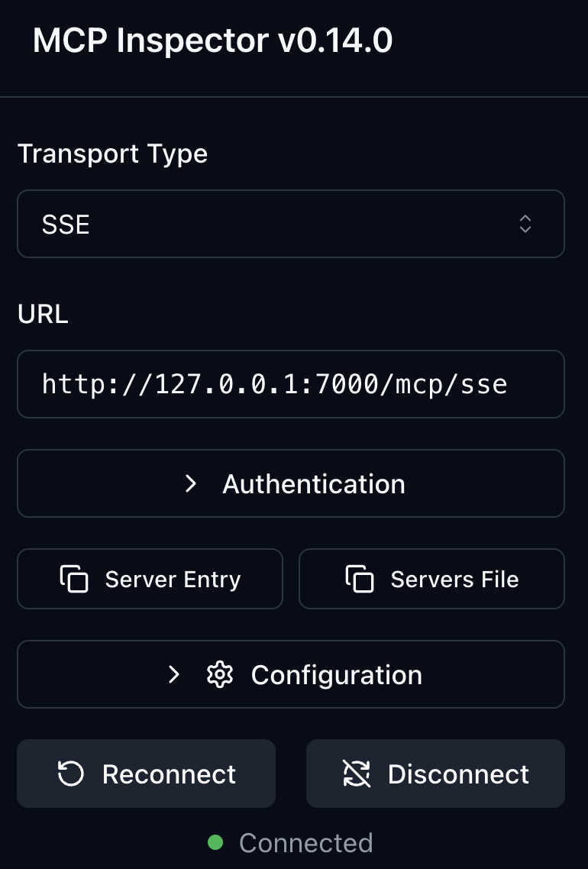This screenshot has height=869, width=588.
Task: Click the copy icon on Server Entry
Action: tap(74, 579)
